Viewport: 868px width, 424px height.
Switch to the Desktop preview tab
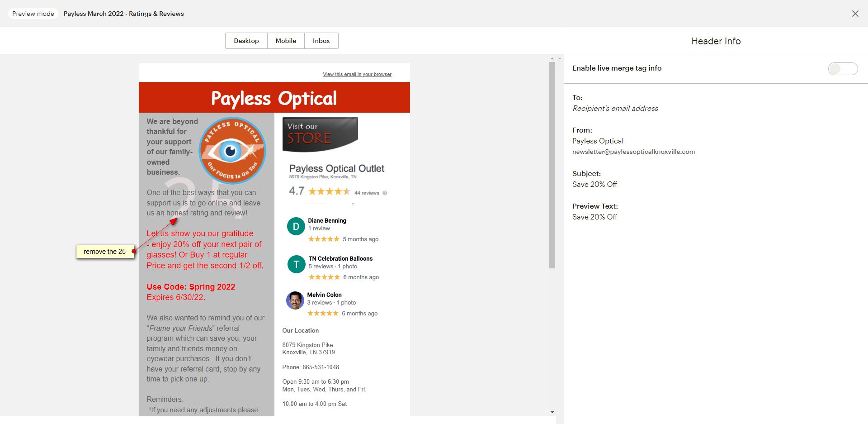246,41
